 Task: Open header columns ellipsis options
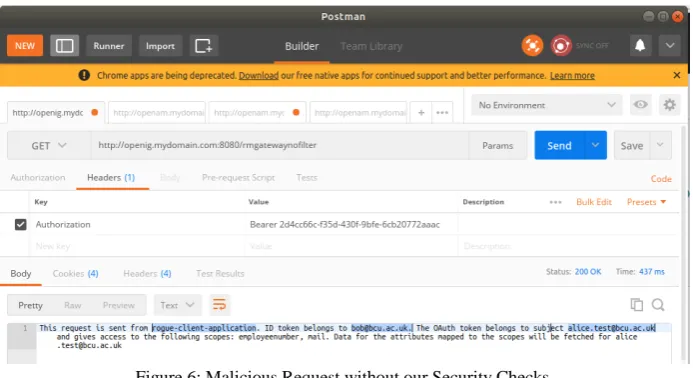pyautogui.click(x=556, y=202)
